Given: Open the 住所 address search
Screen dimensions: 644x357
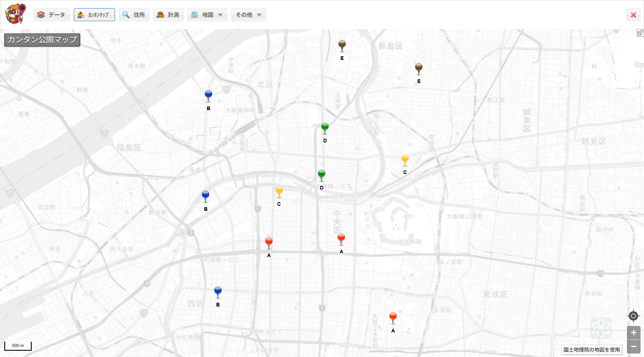Looking at the screenshot, I should tap(134, 15).
